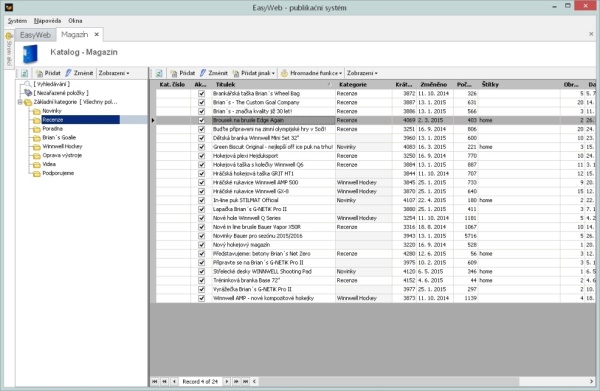The image size is (600, 391).
Task: Select Novinky folder in tree
Action: (x=52, y=111)
